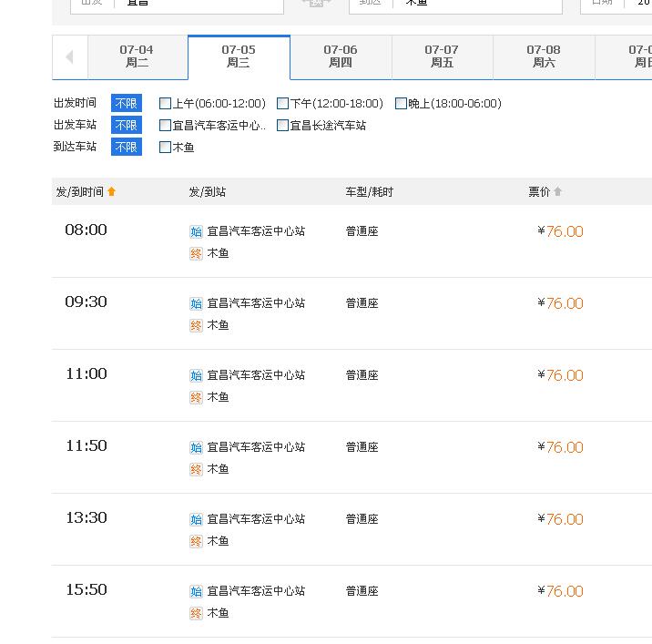Check 宜昌汽车客运中心 departure station filter
The image size is (652, 644).
click(165, 125)
